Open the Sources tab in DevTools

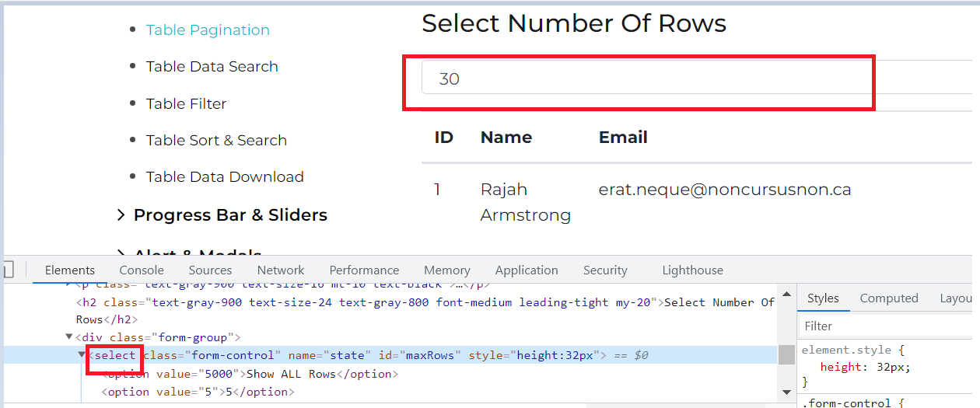(x=210, y=270)
